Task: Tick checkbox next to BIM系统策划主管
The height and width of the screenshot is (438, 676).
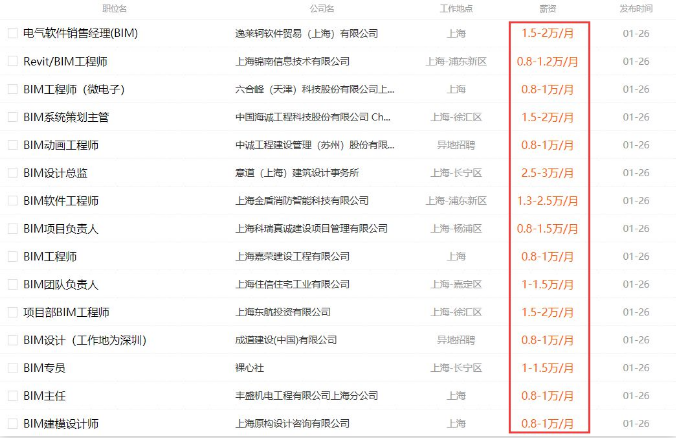Action: click(x=13, y=117)
